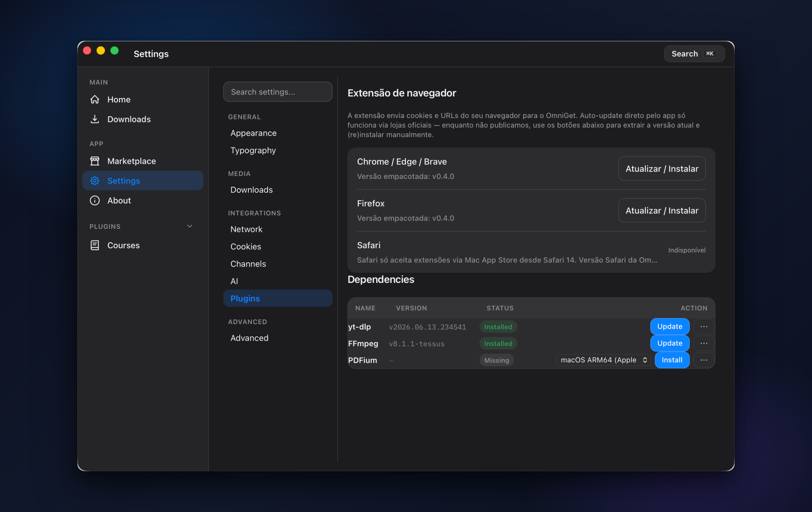
Task: Click the v2026.06.13.234541 version text
Action: point(427,327)
